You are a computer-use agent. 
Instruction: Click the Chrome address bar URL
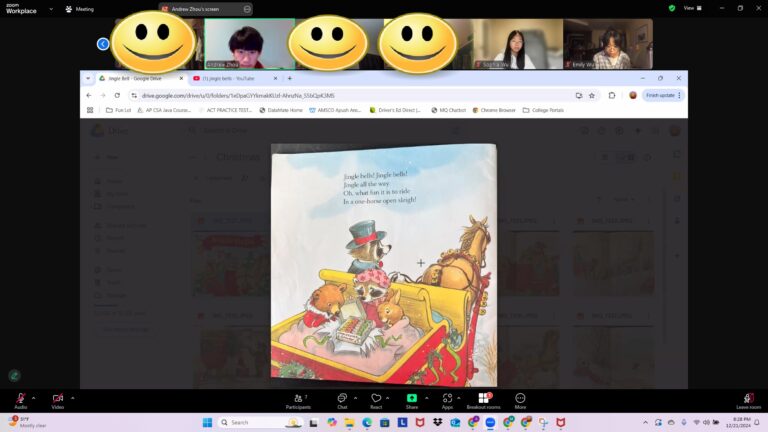(x=238, y=96)
